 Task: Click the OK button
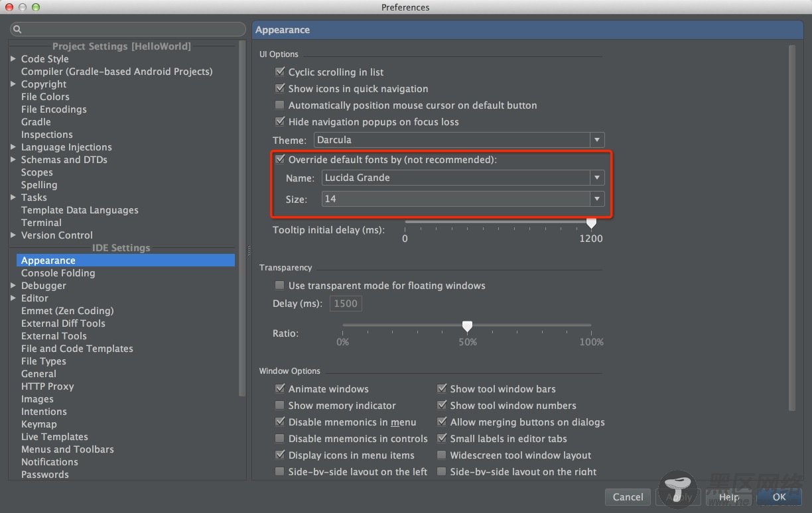tap(779, 497)
